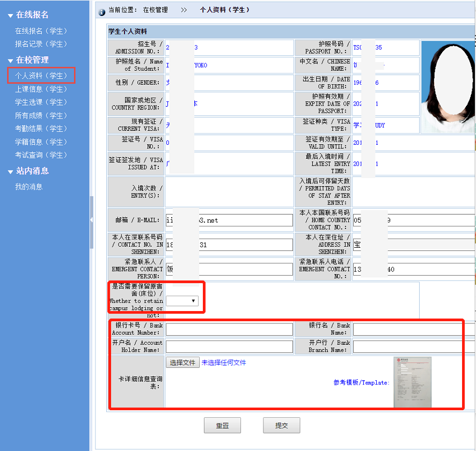Click the 选择文件 upload button
476x451 pixels.
point(182,363)
